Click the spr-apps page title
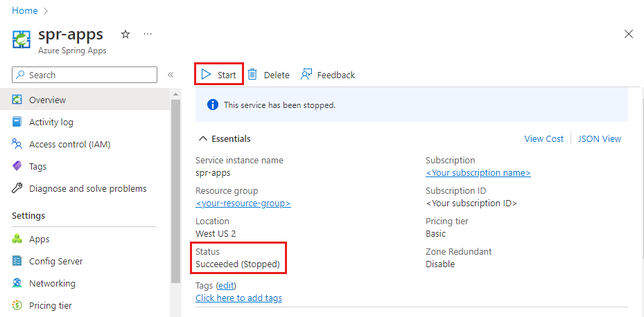 pos(71,35)
